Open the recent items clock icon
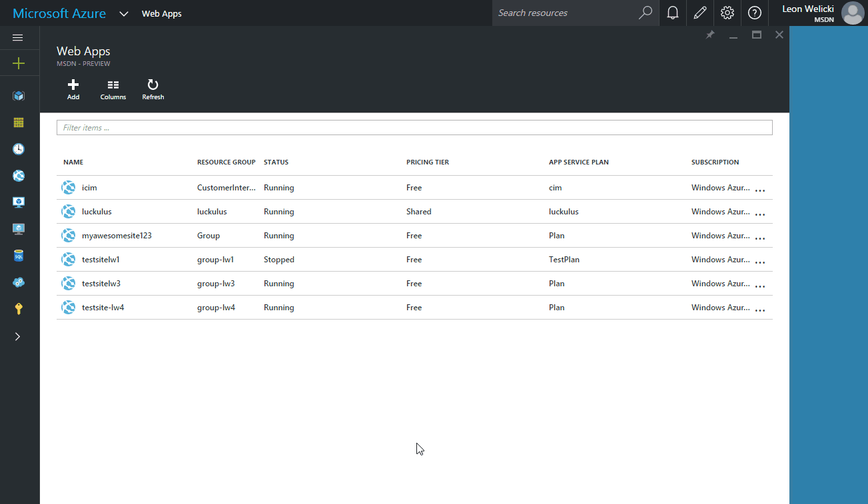Screen dimensions: 868x504 pyautogui.click(x=18, y=148)
